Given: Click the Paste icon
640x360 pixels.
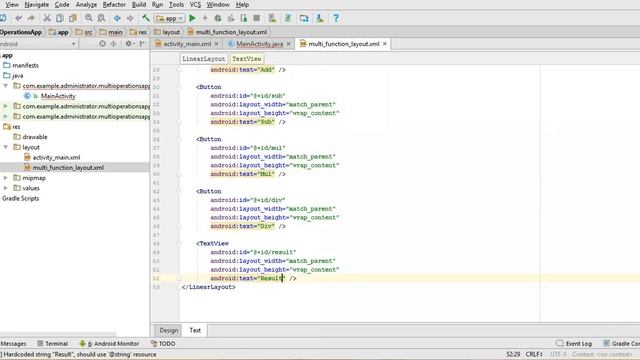Looking at the screenshot, I should (x=73, y=18).
